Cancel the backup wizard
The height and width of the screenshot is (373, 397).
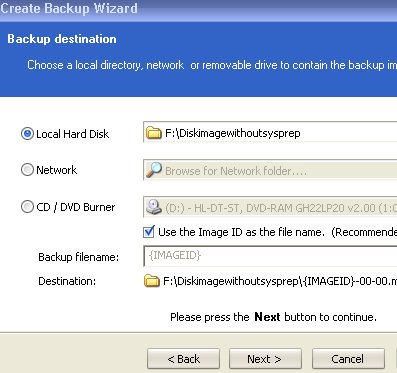click(x=348, y=359)
